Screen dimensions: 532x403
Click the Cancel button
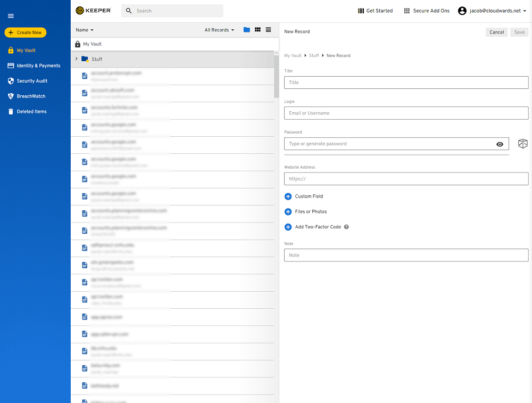[x=496, y=32]
